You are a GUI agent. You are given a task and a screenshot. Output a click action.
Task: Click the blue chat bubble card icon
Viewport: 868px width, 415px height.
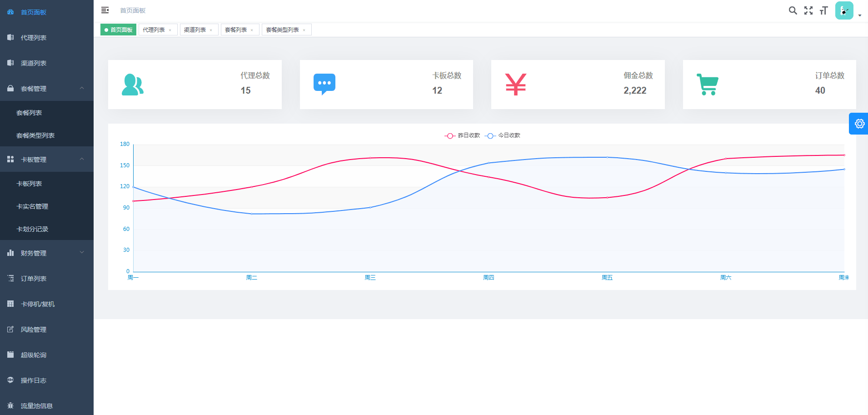pos(324,84)
